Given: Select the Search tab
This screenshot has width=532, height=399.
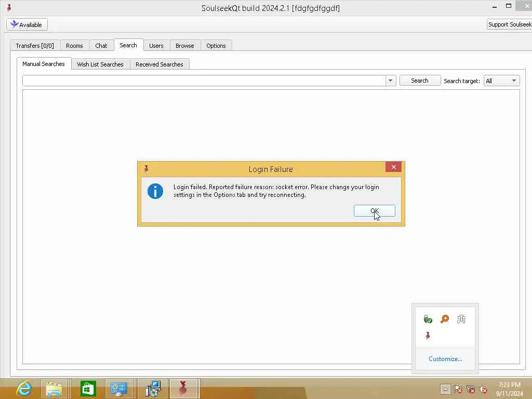Looking at the screenshot, I should 128,45.
